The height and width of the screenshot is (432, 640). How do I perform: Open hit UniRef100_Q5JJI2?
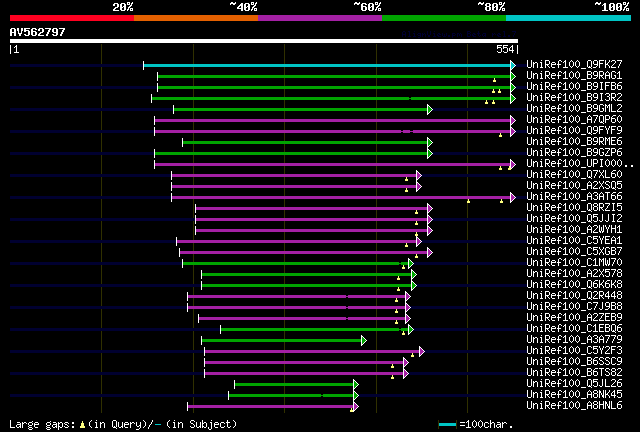574,219
